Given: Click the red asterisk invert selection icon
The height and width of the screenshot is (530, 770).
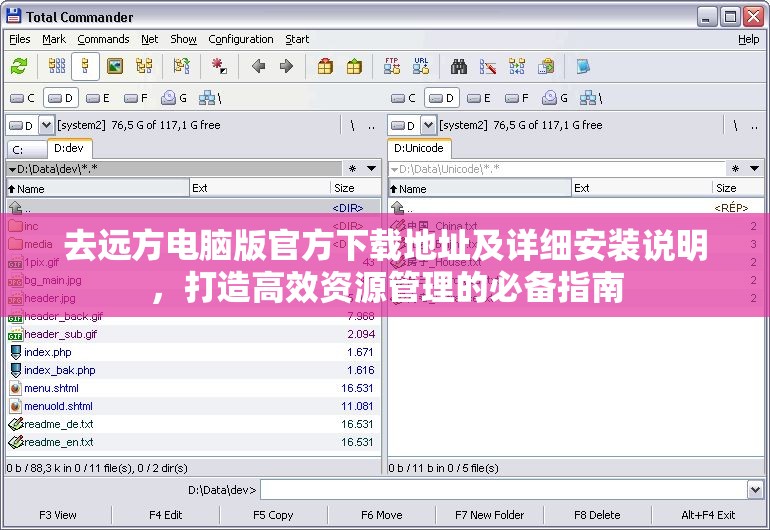Looking at the screenshot, I should point(219,66).
